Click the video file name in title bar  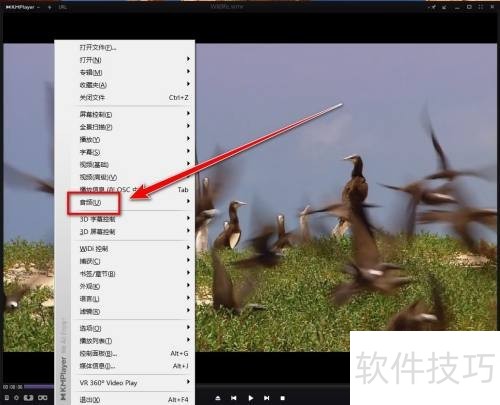tap(227, 6)
